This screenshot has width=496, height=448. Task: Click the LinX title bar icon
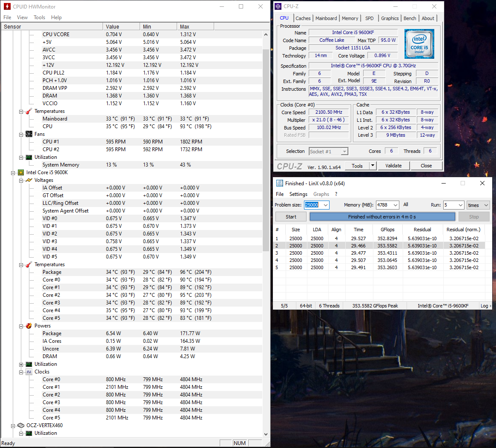coord(280,183)
